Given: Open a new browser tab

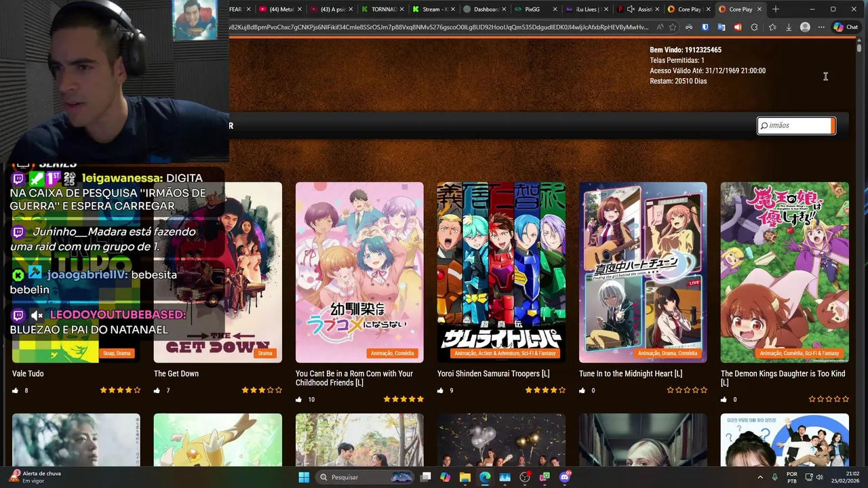Looking at the screenshot, I should point(776,9).
